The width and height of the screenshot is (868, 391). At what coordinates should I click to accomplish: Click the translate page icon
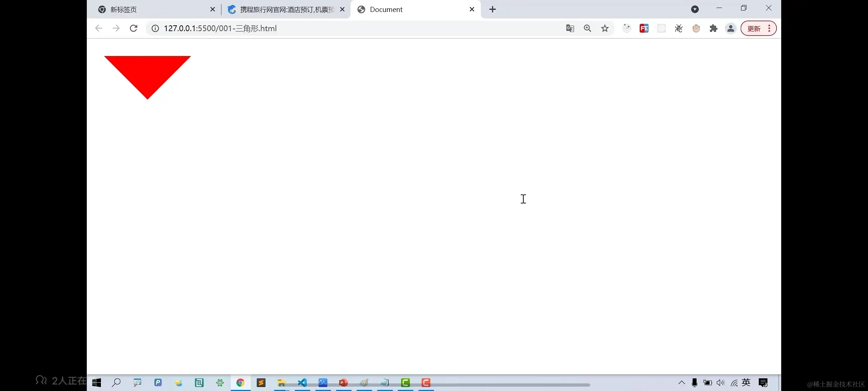click(x=570, y=28)
